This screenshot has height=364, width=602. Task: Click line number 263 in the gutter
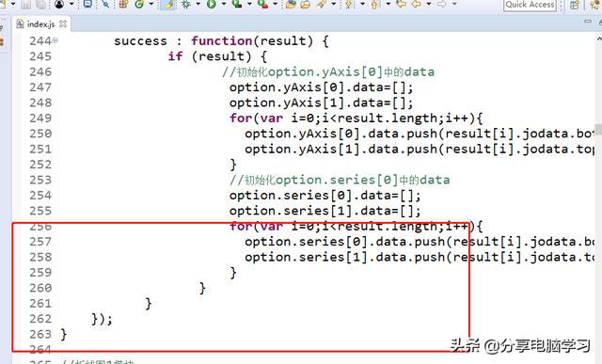[40, 335]
